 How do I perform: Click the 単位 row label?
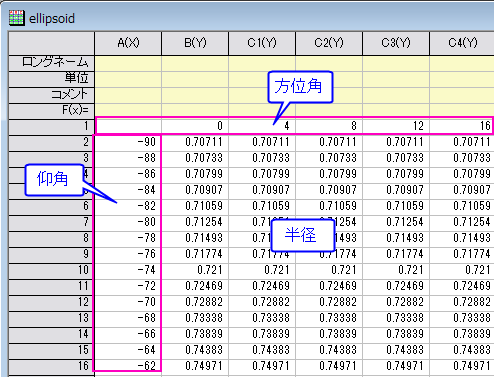tap(51, 79)
